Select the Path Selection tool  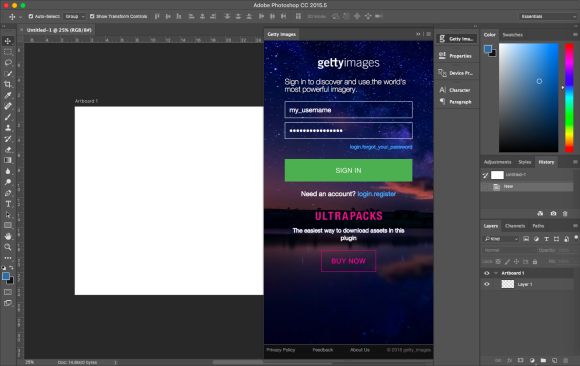(x=8, y=215)
